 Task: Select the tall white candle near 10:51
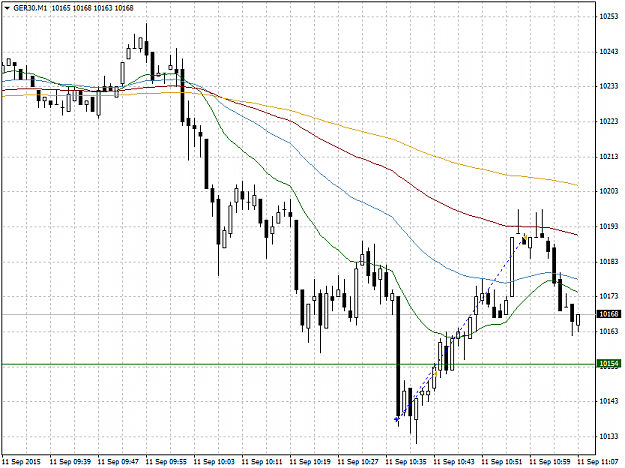coord(512,267)
